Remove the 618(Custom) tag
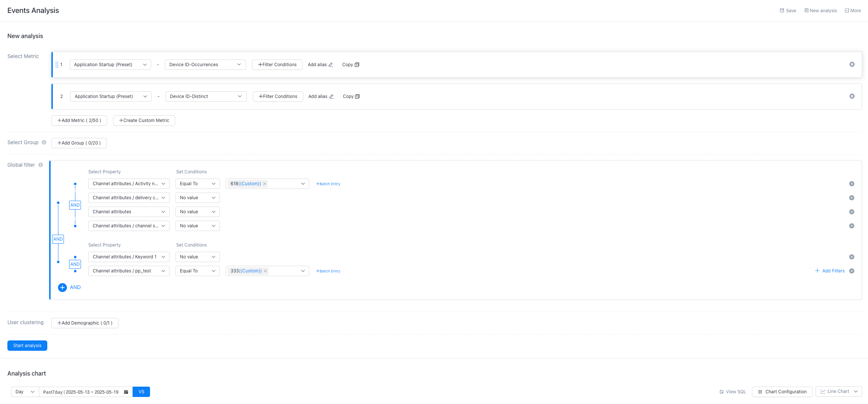Image resolution: width=868 pixels, height=404 pixels. pos(265,184)
